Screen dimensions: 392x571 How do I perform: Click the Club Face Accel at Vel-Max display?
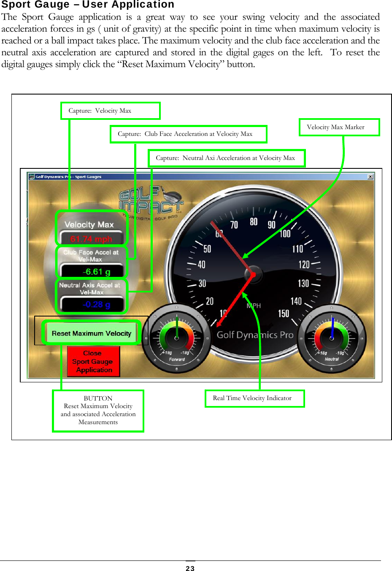pyautogui.click(x=91, y=262)
